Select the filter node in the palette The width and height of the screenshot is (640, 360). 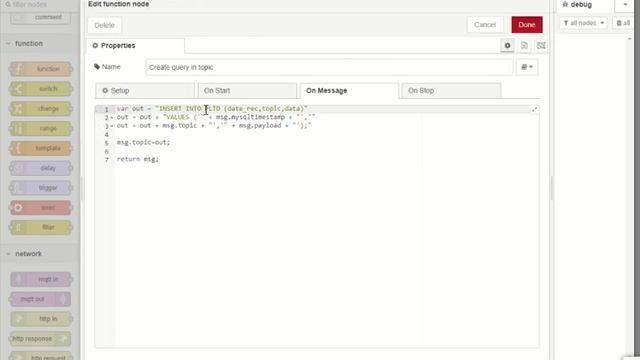pos(41,227)
